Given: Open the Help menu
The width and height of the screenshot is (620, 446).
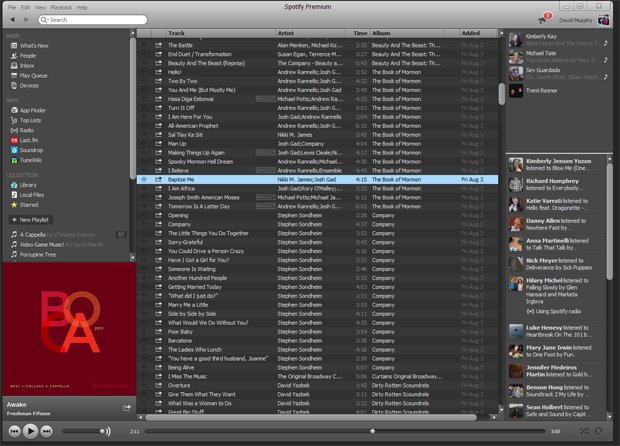Looking at the screenshot, I should point(81,7).
